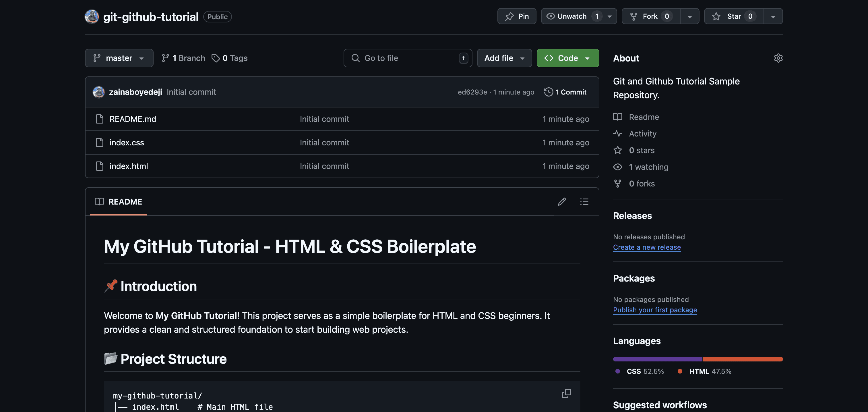The height and width of the screenshot is (412, 868).
Task: Open the README outline list icon
Action: tap(584, 202)
